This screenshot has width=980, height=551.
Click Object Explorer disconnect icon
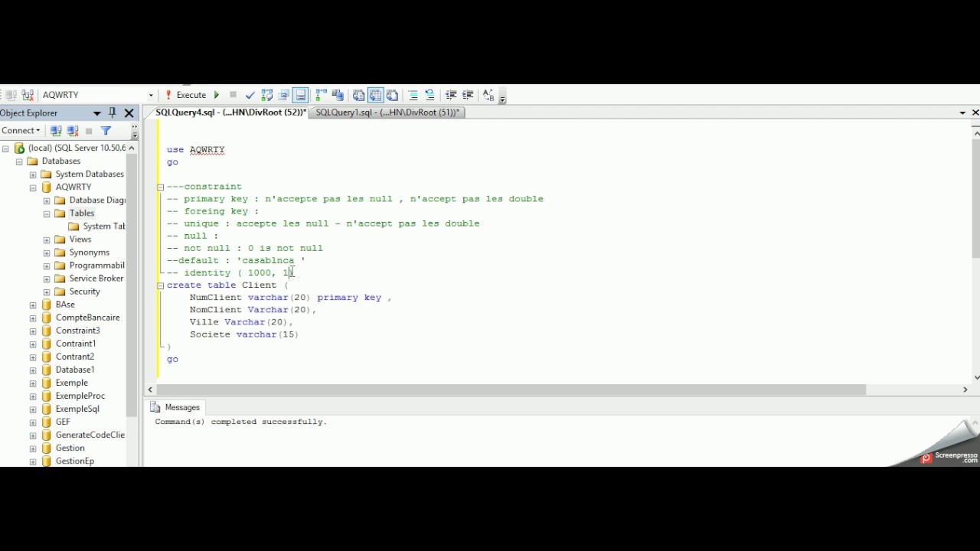coord(73,131)
